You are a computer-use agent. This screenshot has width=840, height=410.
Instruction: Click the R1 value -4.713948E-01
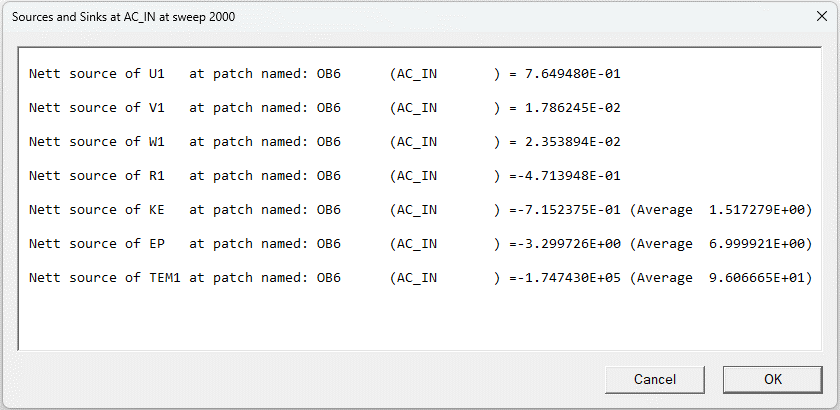coord(565,176)
